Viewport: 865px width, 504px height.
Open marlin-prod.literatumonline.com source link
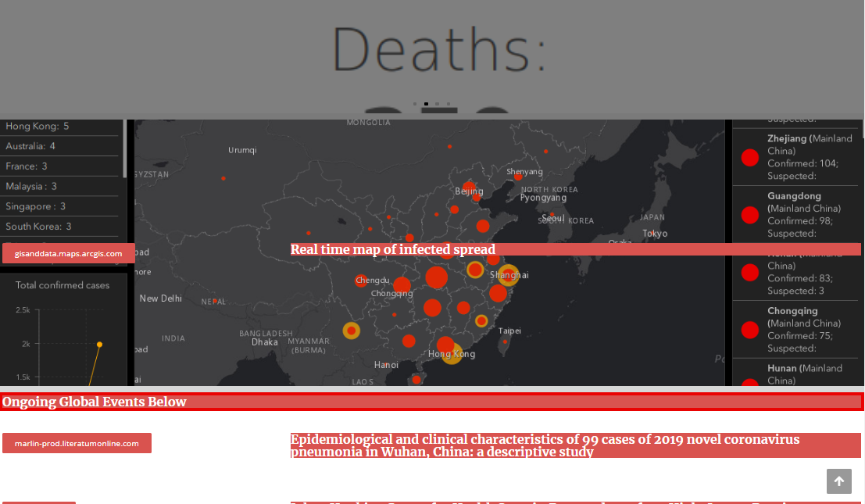77,443
